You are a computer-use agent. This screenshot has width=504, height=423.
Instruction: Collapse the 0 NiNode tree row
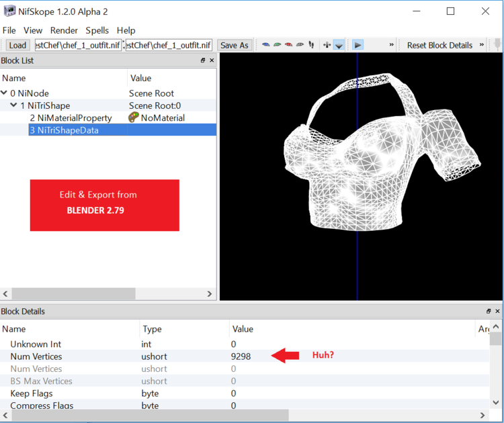tap(4, 93)
